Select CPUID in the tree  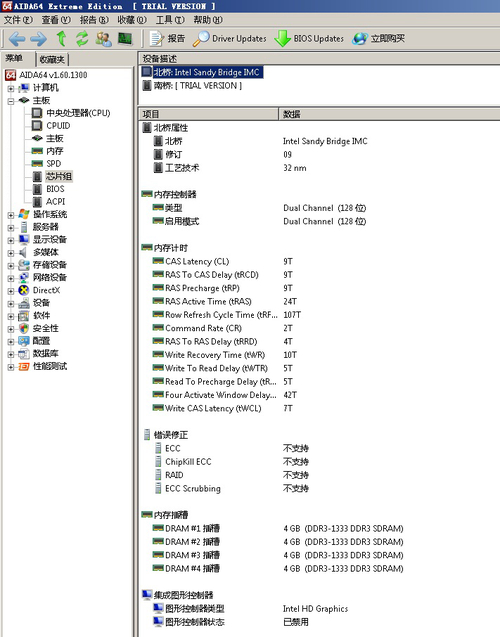pos(58,126)
